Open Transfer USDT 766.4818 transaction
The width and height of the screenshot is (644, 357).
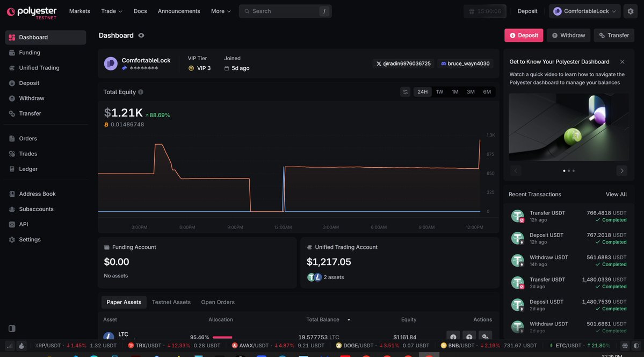(x=568, y=216)
